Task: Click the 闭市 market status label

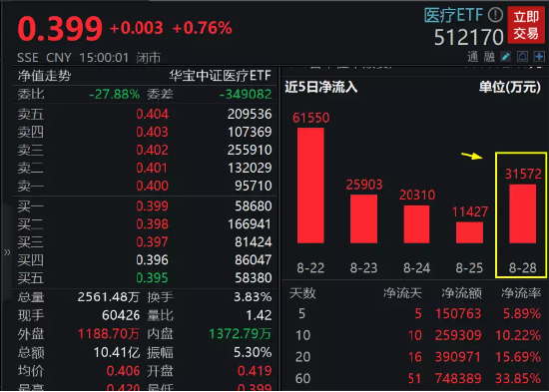Action: pos(149,58)
